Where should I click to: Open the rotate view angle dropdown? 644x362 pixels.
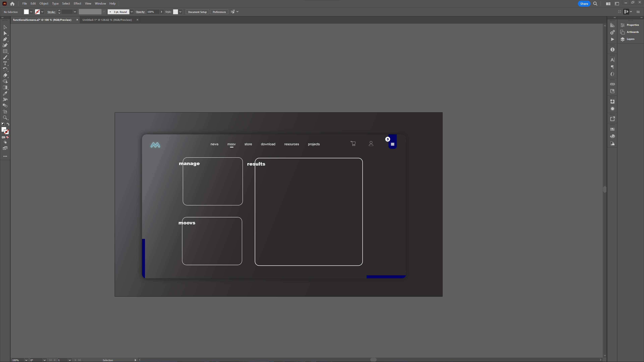(44, 360)
